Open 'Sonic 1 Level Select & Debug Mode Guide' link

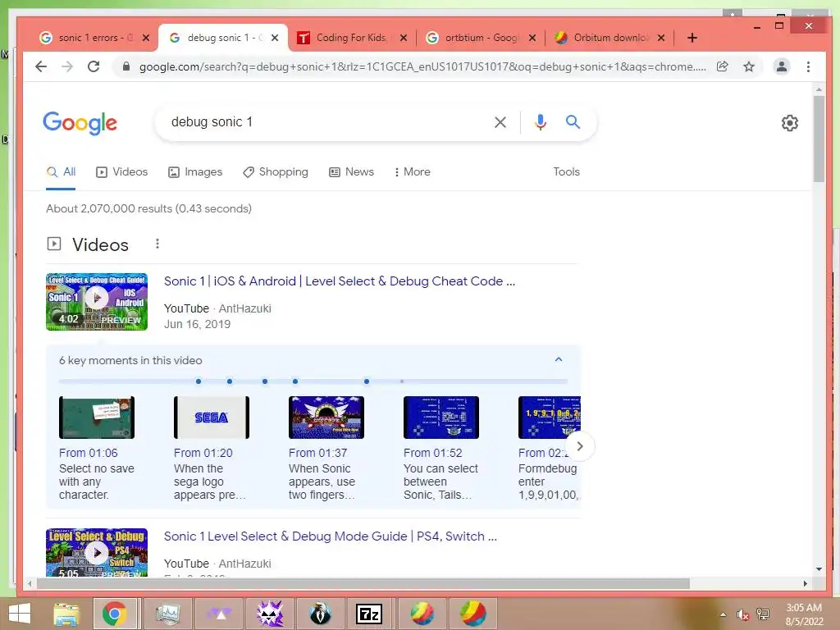pyautogui.click(x=330, y=536)
